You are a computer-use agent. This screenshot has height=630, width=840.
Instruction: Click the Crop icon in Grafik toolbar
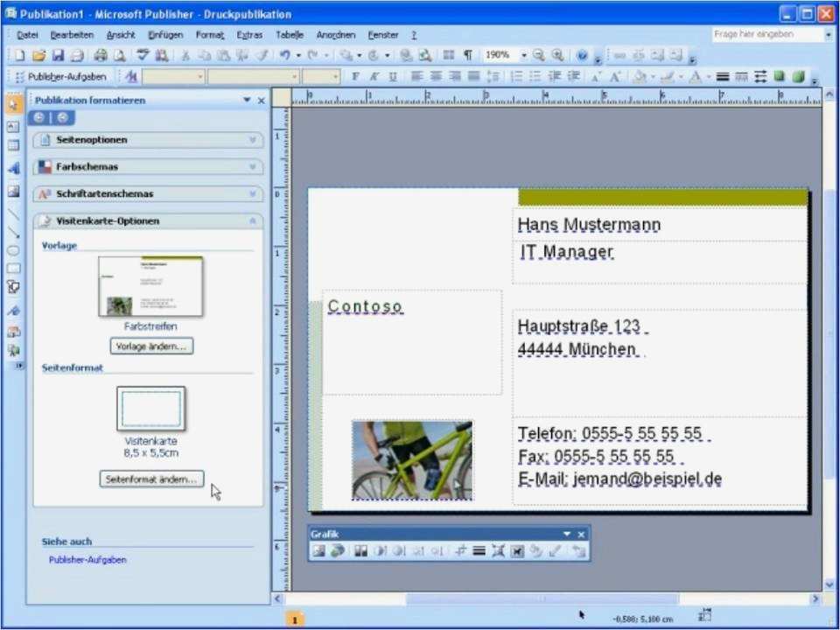460,550
